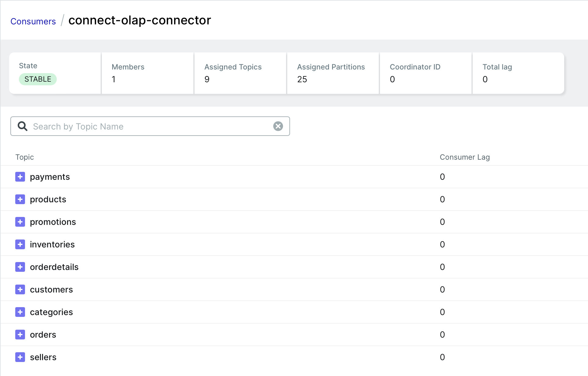Sort by the Topic column header
Viewport: 588px width, 376px height.
click(24, 157)
